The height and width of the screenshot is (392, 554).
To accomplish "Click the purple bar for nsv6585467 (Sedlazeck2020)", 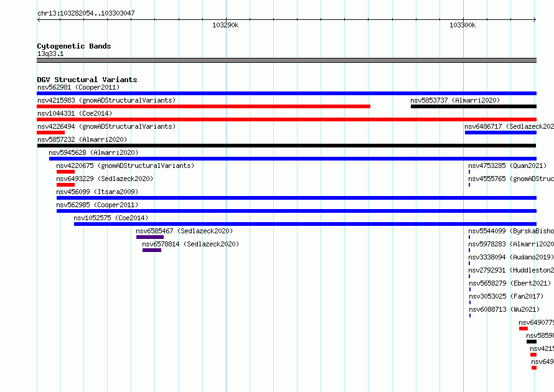I will [x=150, y=237].
